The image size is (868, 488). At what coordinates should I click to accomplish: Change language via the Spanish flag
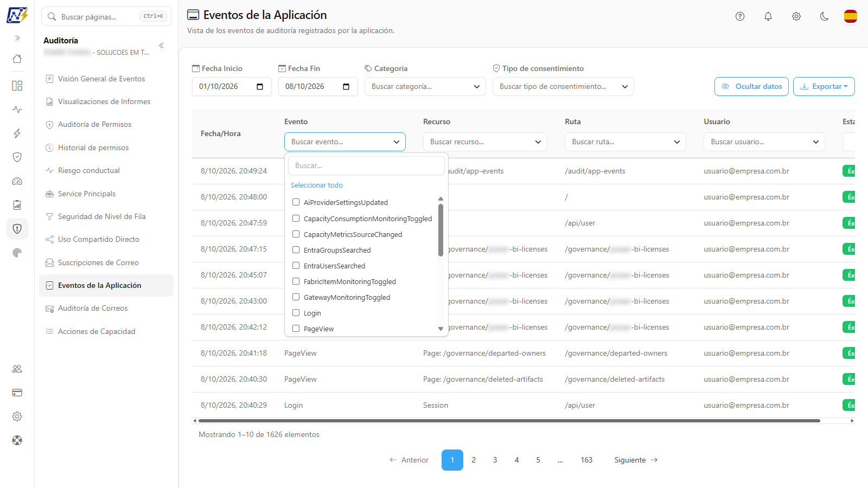tap(851, 16)
